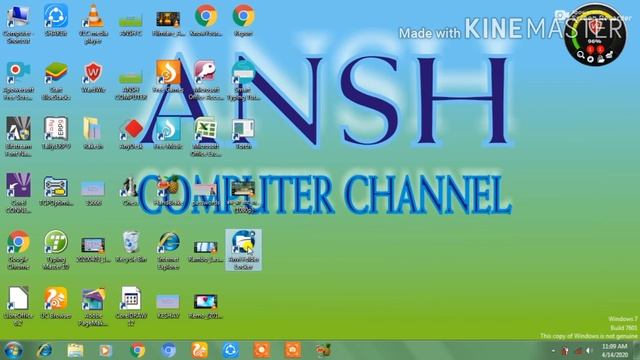Open the Recycle Bin

coord(131,247)
